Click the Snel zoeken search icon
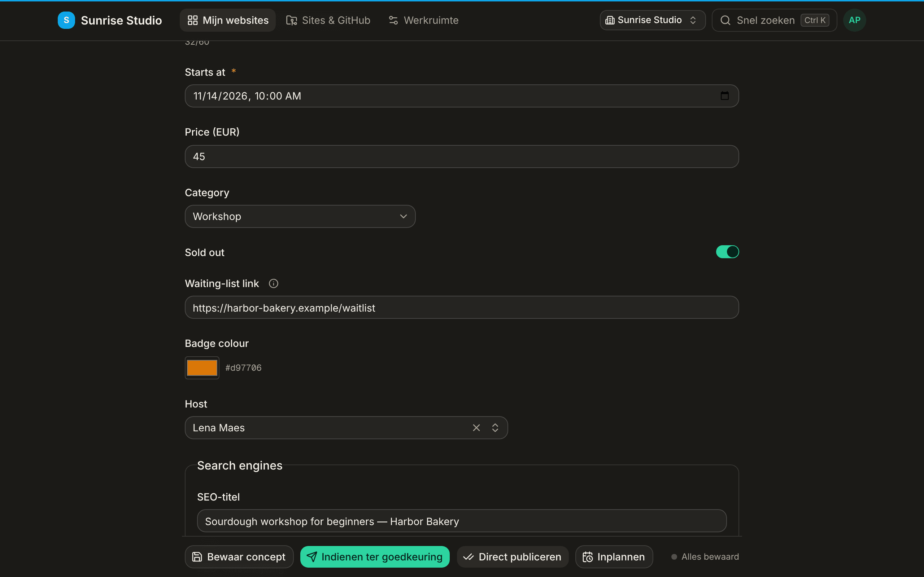The width and height of the screenshot is (924, 577). point(725,20)
